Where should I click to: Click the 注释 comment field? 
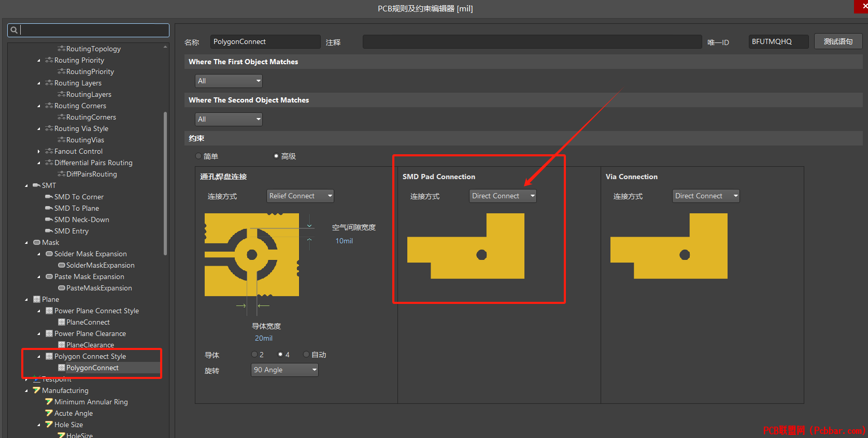(x=532, y=41)
